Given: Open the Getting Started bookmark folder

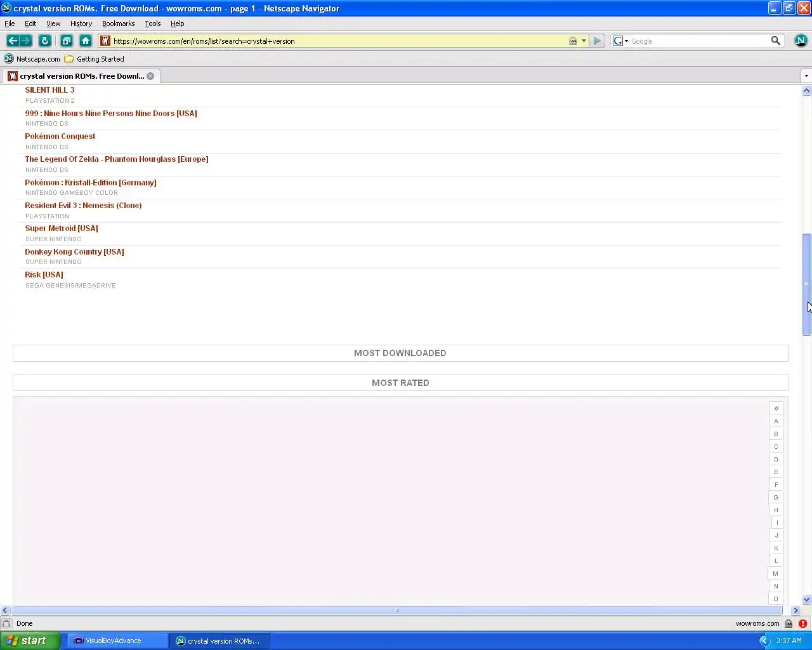Looking at the screenshot, I should tap(94, 59).
